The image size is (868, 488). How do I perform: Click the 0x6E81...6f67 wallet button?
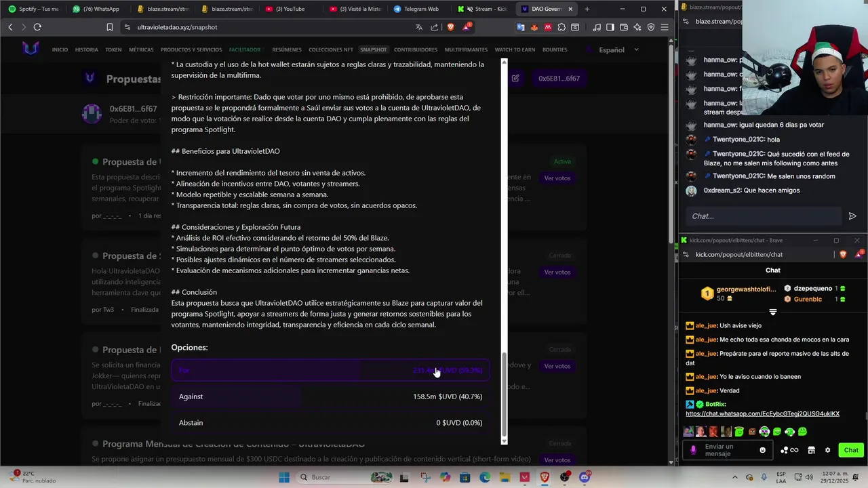pyautogui.click(x=559, y=78)
